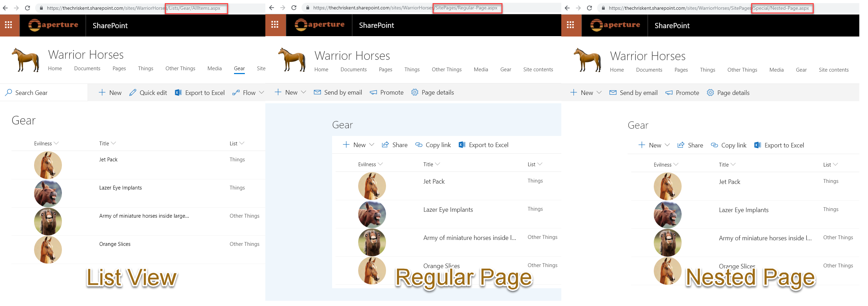868x306 pixels.
Task: Open Gear tab in List View navigation
Action: click(239, 69)
